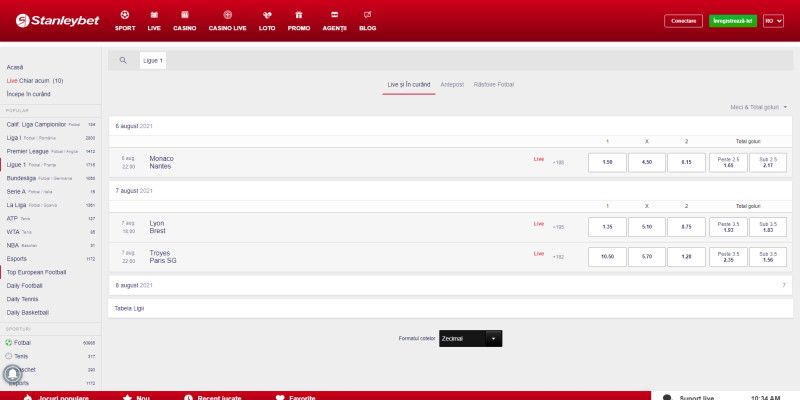The width and height of the screenshot is (800, 400).
Task: Bet Paris SG win at 1.28
Action: pyautogui.click(x=686, y=257)
